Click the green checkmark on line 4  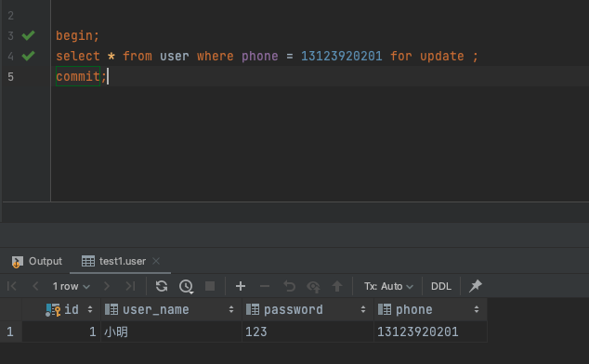pyautogui.click(x=28, y=56)
